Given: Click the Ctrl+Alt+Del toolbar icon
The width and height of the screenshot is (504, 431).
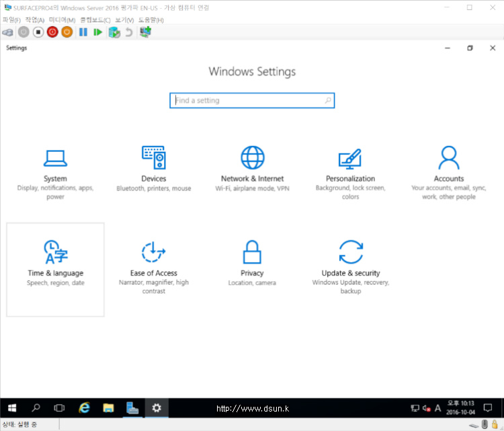Looking at the screenshot, I should coord(7,32).
